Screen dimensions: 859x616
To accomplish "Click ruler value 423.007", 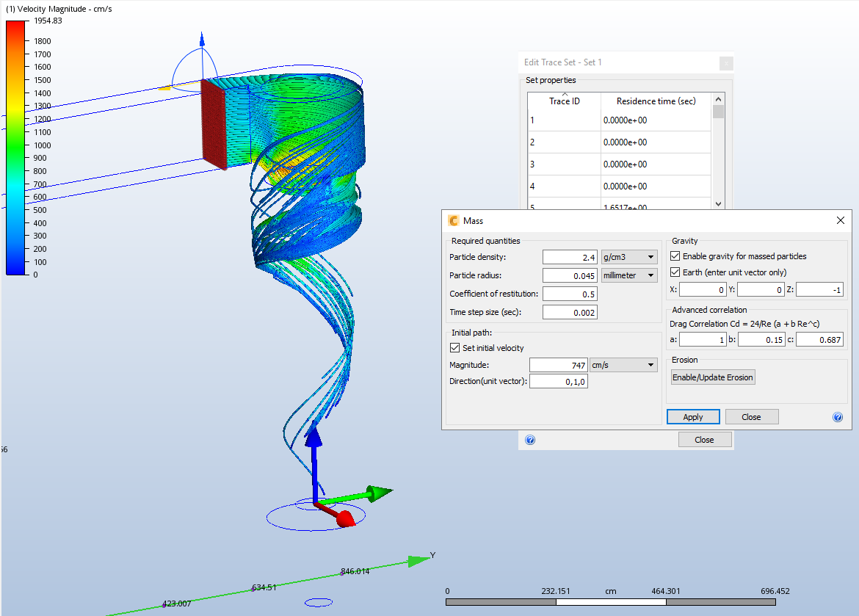I will (177, 604).
